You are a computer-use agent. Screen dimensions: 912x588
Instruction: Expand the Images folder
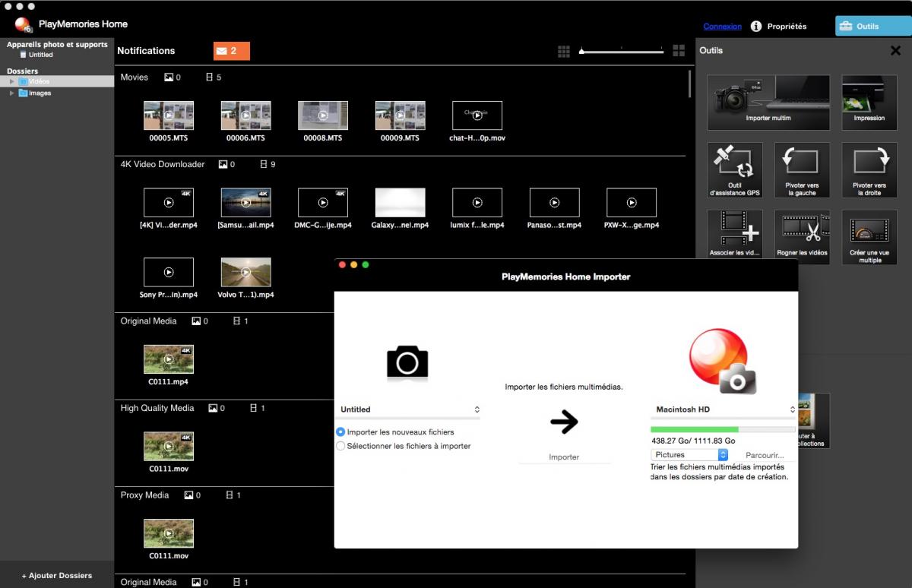click(x=12, y=93)
